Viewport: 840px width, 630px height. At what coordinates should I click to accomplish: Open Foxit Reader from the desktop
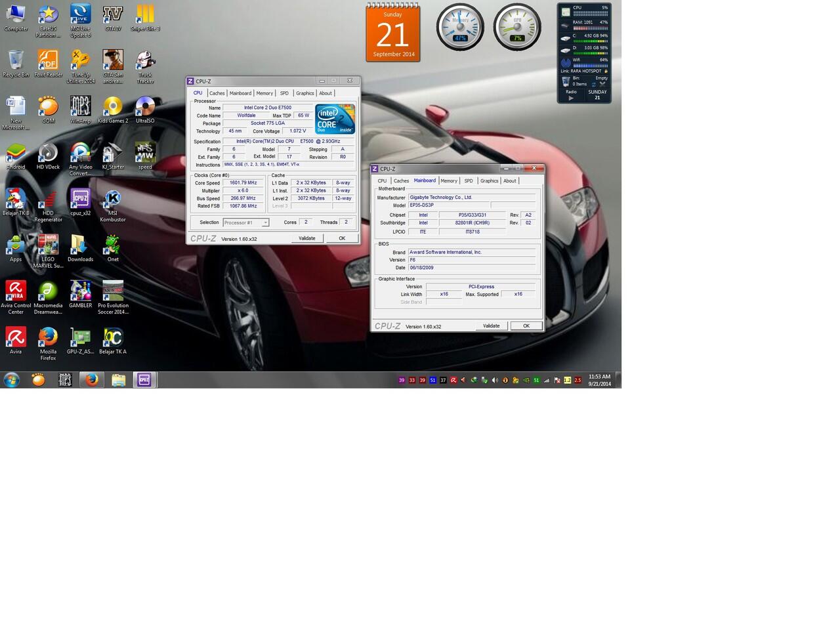tap(48, 63)
